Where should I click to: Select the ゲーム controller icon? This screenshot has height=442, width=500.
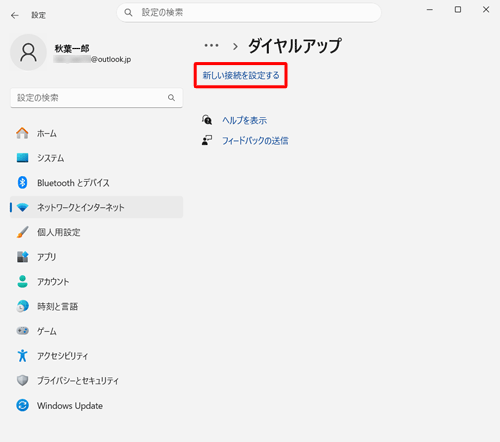(x=22, y=331)
